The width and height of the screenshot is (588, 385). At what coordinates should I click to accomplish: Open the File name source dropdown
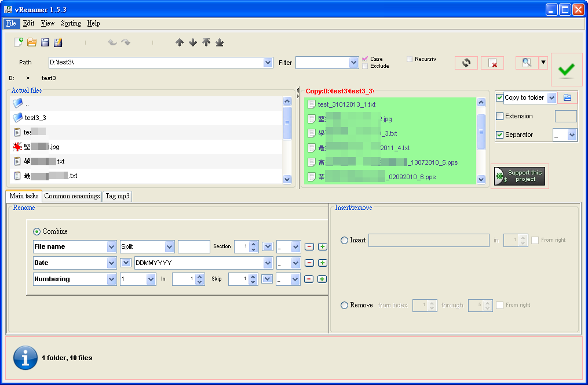point(111,246)
